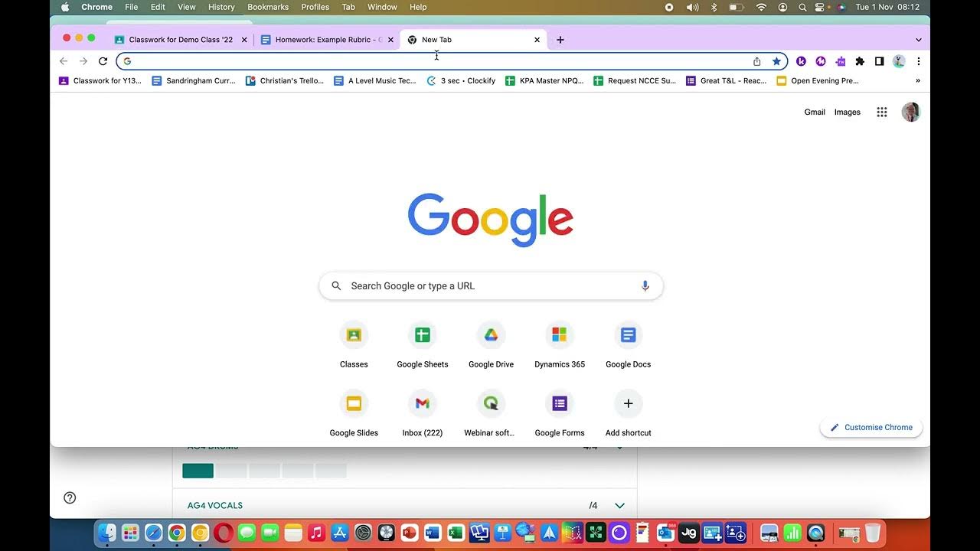
Task: Open Microsoft Word from the Dock
Action: click(x=433, y=533)
